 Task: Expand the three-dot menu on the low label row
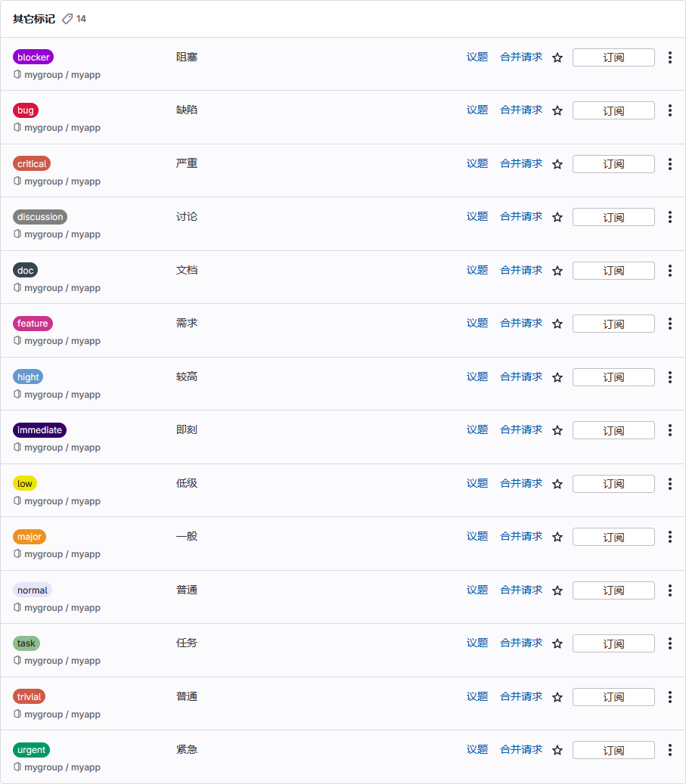(x=669, y=484)
